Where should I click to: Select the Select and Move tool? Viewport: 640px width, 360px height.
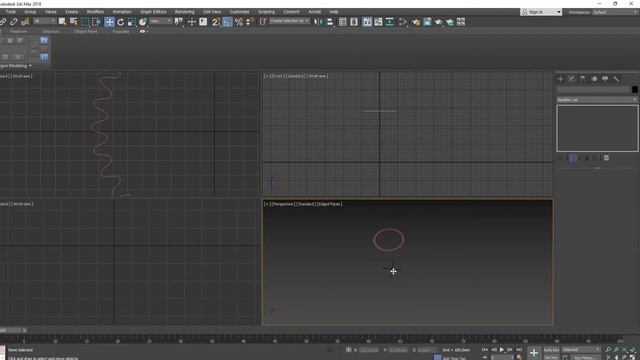tap(109, 22)
